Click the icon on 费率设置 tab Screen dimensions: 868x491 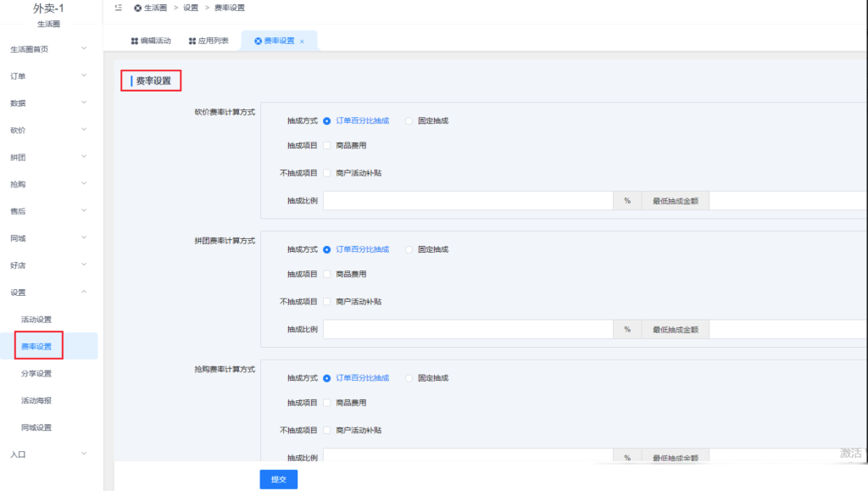258,41
